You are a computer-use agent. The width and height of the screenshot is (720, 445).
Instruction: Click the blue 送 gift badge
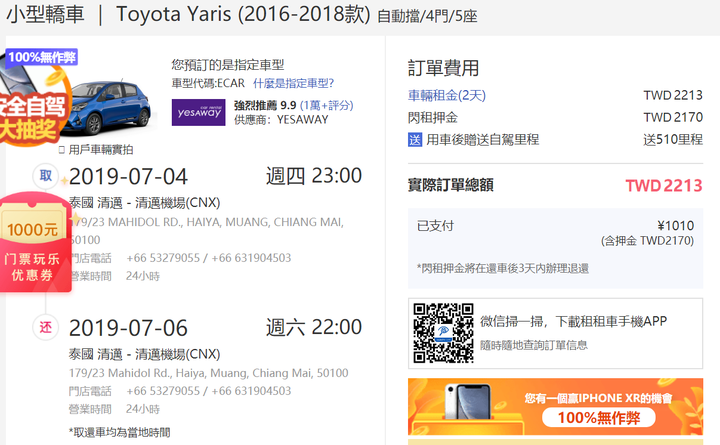pyautogui.click(x=415, y=140)
